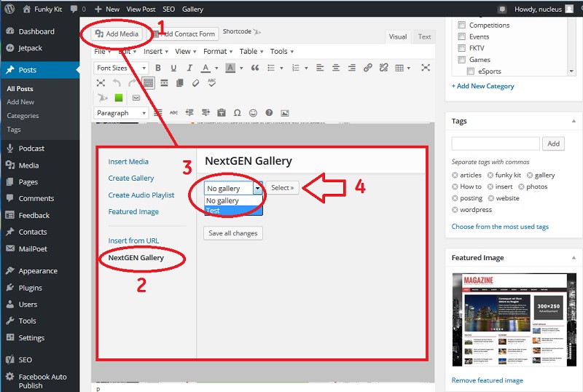Open the comments bubble in admin bar
This screenshot has height=392, width=583.
pyautogui.click(x=74, y=9)
